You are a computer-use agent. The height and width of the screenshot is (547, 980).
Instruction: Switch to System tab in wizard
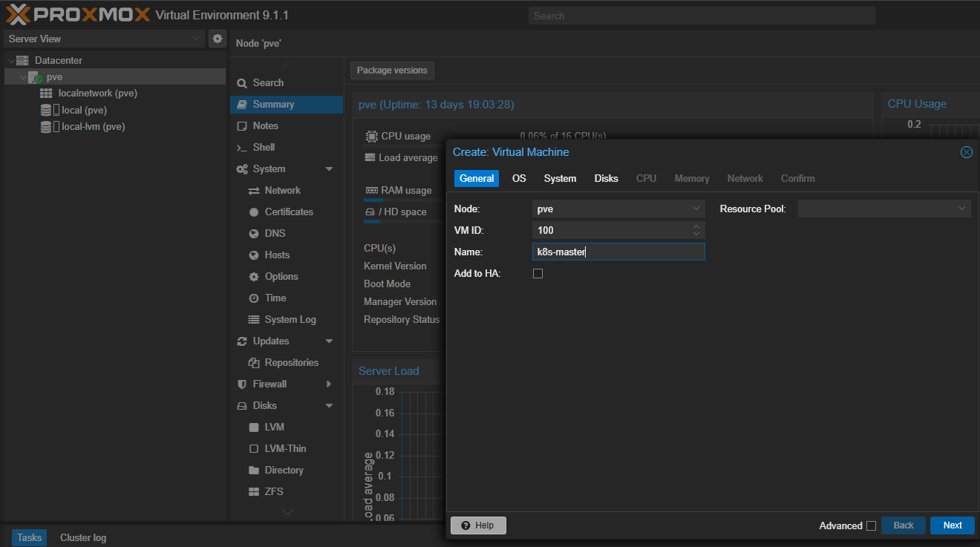pyautogui.click(x=560, y=178)
